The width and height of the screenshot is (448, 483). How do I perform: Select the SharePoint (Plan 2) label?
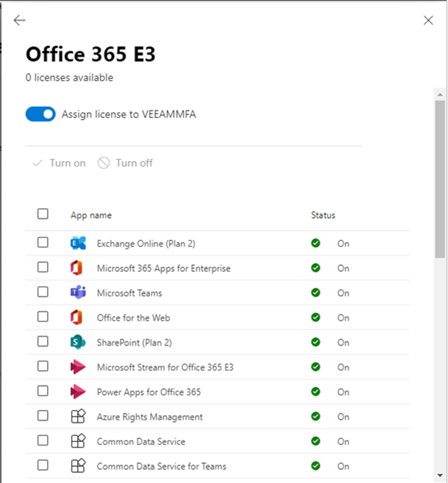(134, 343)
